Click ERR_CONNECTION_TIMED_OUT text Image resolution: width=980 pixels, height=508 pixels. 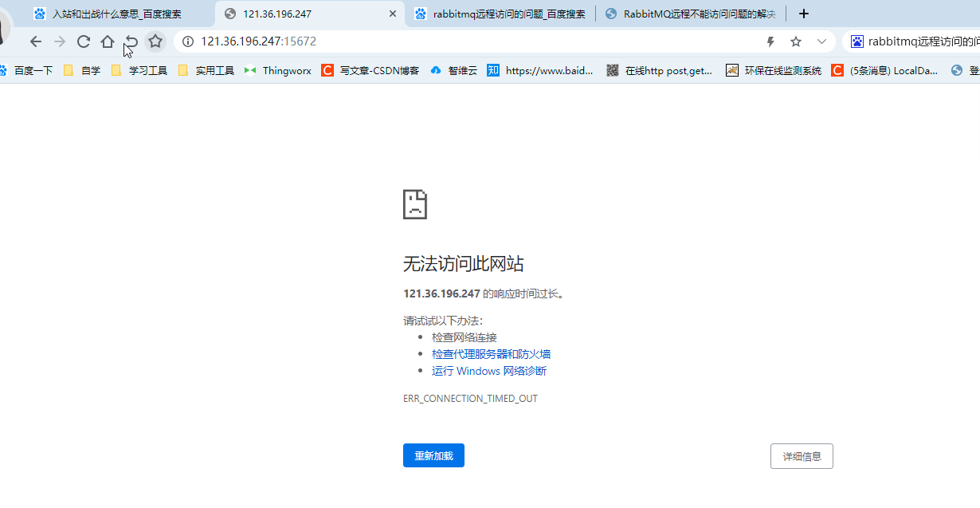point(470,398)
